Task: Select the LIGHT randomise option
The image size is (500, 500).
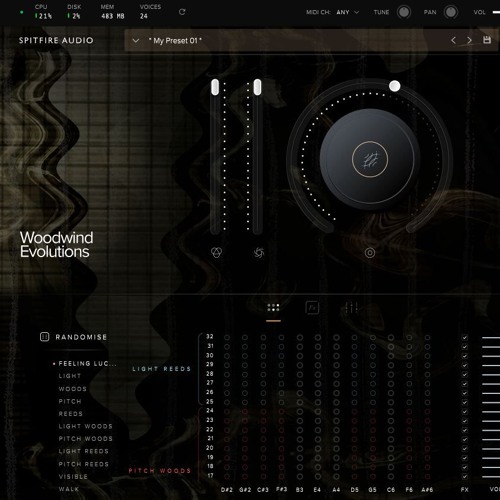Action: [x=70, y=376]
